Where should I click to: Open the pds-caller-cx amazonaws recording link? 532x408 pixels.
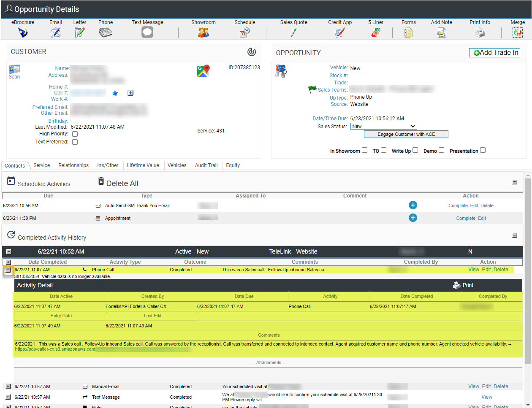pyautogui.click(x=55, y=349)
